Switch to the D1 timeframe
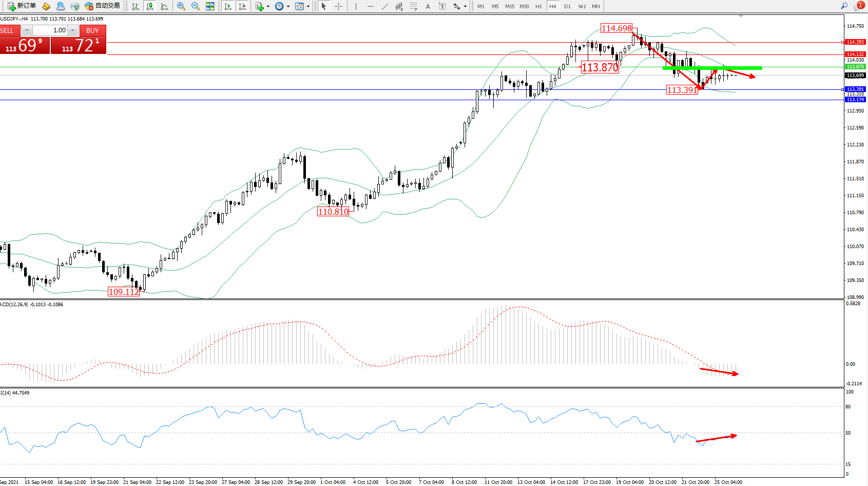This screenshot has height=486, width=868. click(x=567, y=6)
